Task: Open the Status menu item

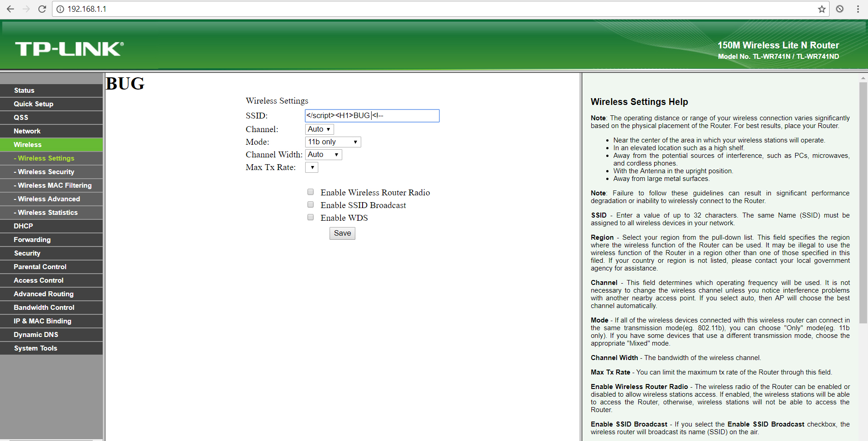Action: pyautogui.click(x=52, y=90)
